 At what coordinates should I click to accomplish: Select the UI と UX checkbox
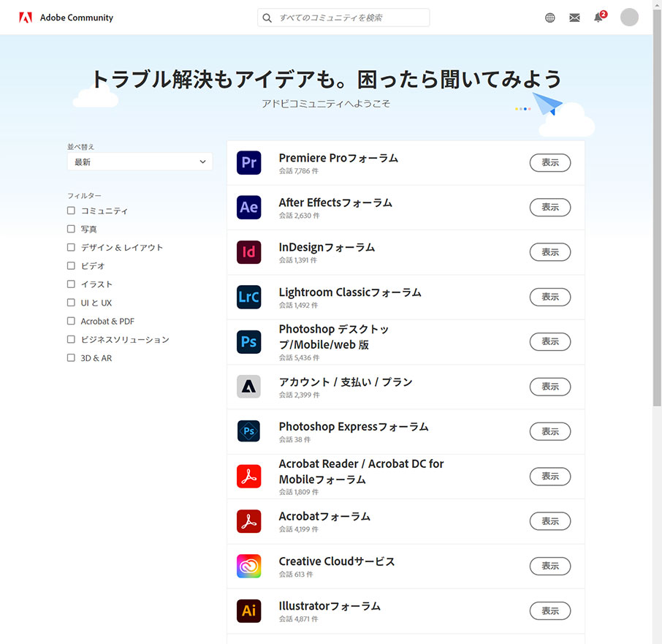(71, 303)
